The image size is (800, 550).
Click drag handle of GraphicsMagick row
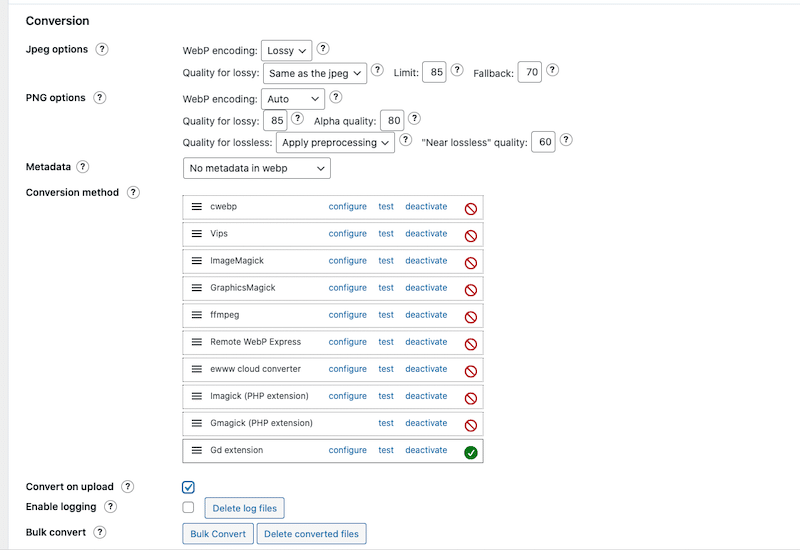coord(196,288)
